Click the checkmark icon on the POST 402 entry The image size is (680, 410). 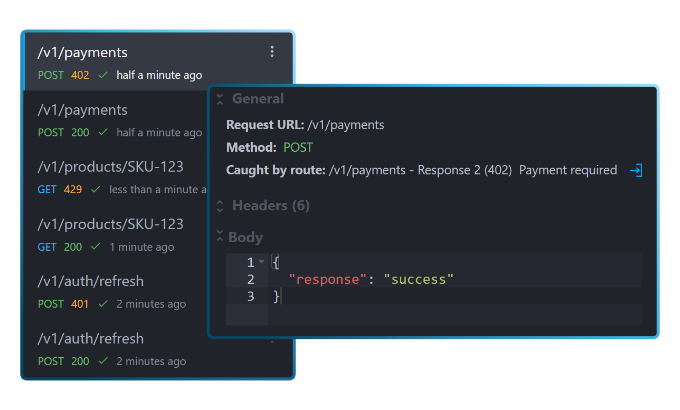click(103, 75)
